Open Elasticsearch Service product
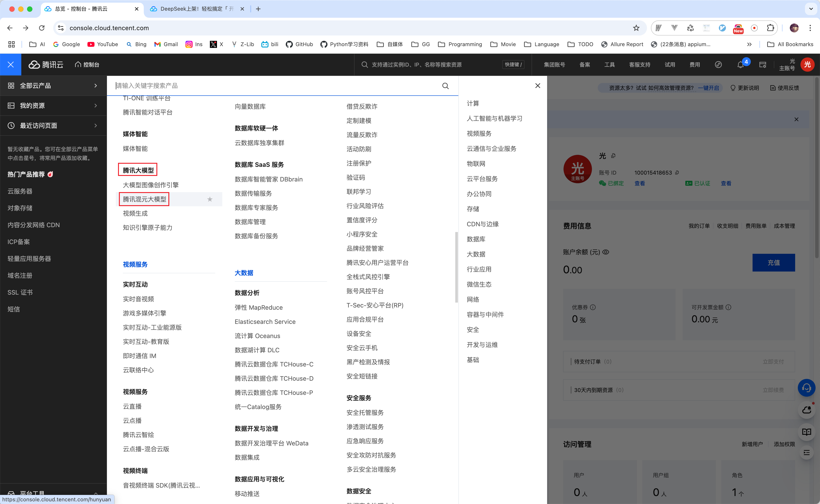Viewport: 820px width, 504px height. [265, 321]
